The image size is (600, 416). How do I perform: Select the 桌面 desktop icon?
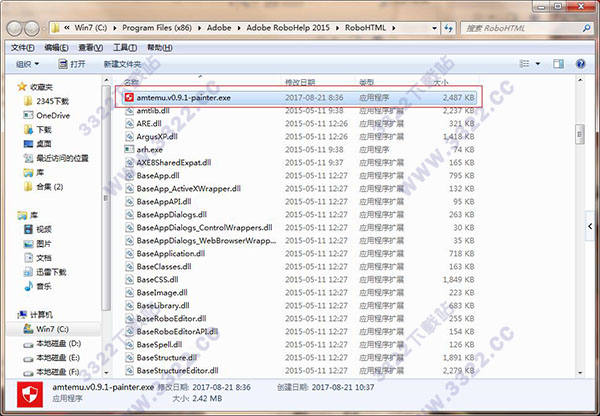click(x=28, y=144)
